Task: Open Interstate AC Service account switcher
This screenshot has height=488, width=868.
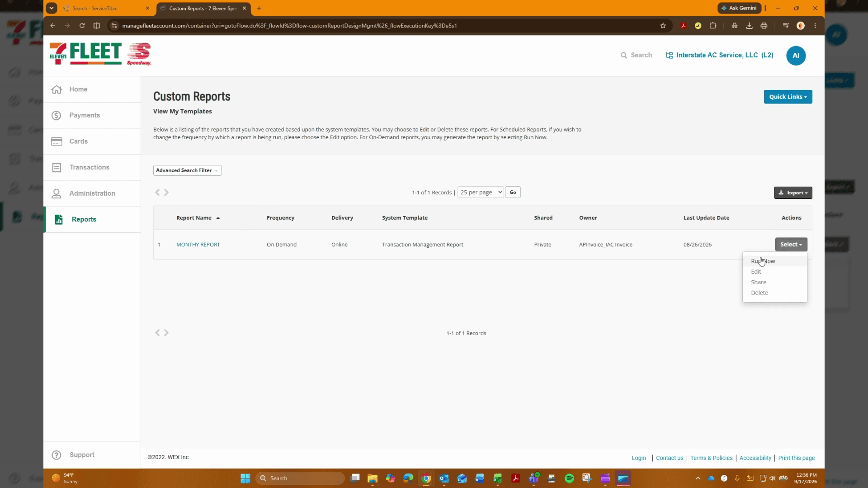Action: pos(720,55)
